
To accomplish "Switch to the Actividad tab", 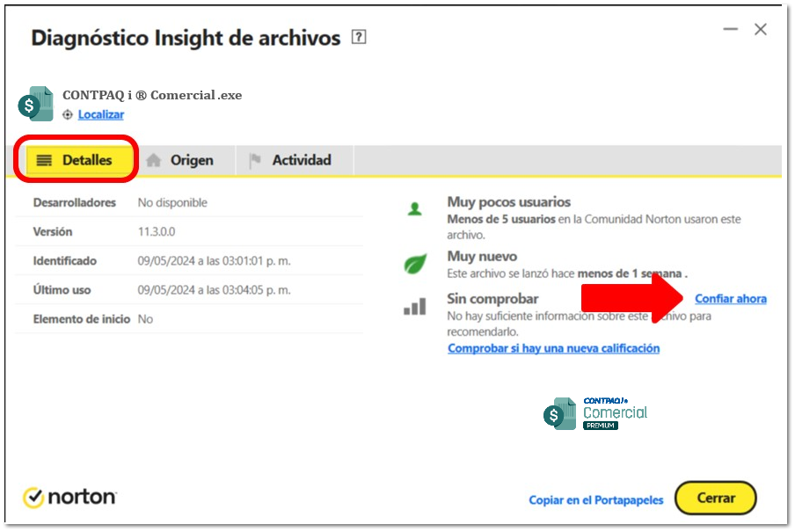I will (295, 160).
